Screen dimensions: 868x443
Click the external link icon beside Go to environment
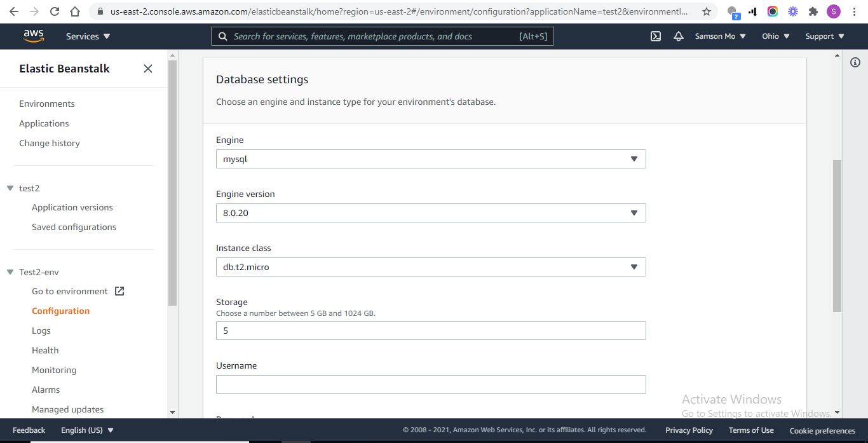pos(118,290)
